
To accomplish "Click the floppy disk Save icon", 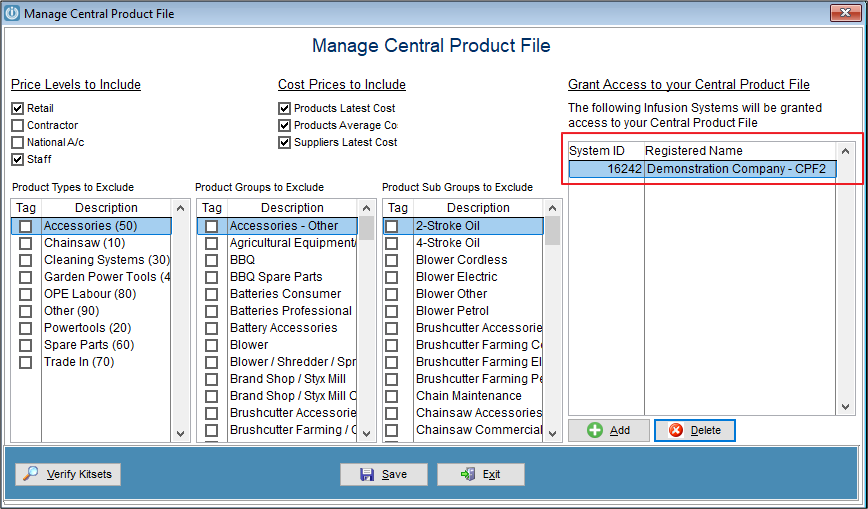I will tap(366, 474).
